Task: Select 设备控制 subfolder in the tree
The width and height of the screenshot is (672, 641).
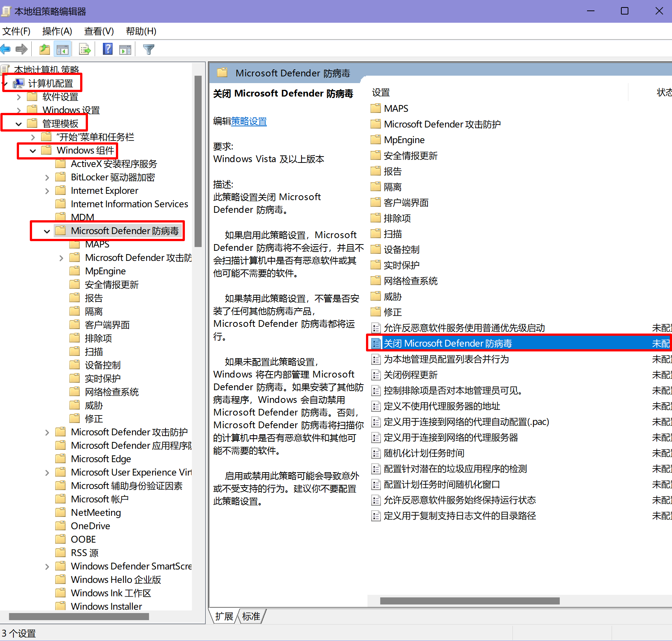Action: [102, 365]
